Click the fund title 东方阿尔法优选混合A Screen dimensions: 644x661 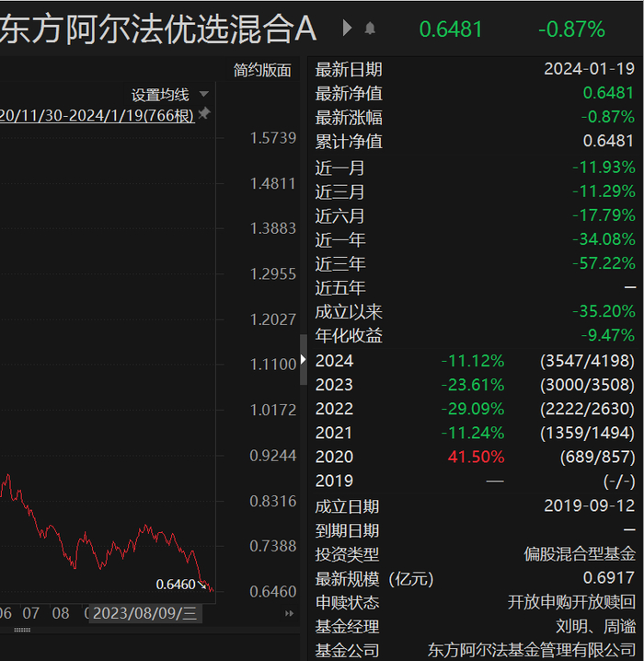158,29
